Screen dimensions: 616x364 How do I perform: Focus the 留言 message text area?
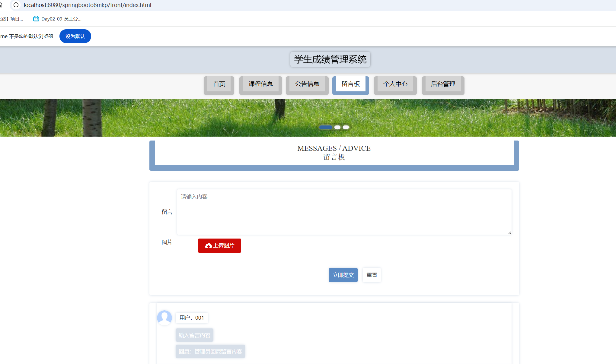344,212
